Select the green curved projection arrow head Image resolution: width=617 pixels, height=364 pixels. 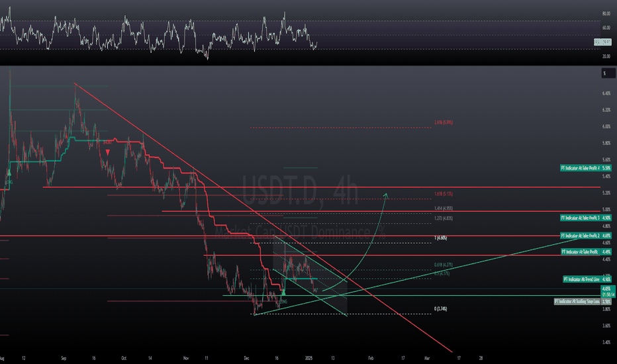tap(386, 195)
